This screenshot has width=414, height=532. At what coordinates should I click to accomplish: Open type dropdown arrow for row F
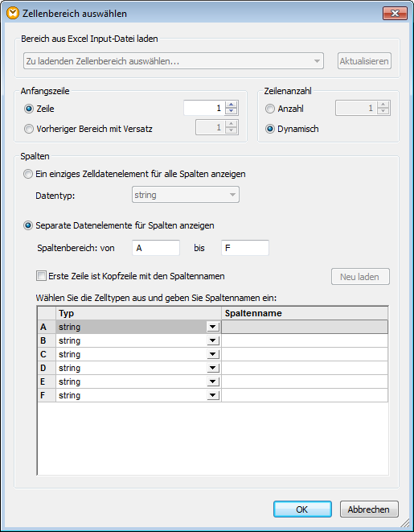coord(213,395)
